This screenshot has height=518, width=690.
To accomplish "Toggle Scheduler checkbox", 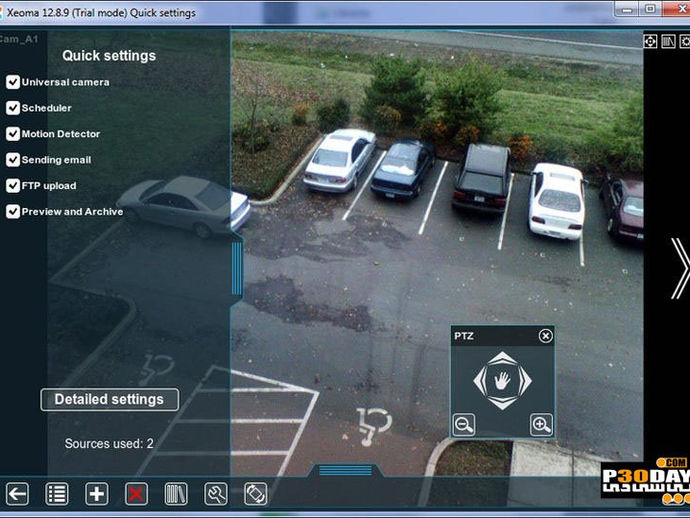I will pyautogui.click(x=13, y=108).
